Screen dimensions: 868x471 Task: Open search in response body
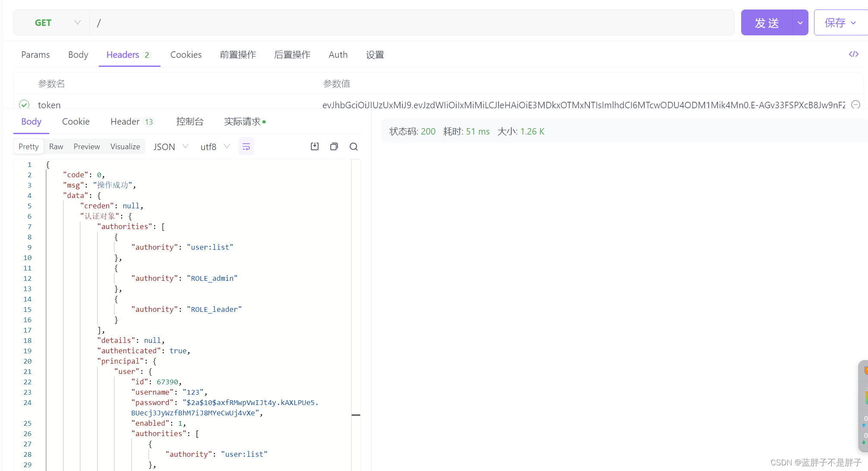(x=354, y=147)
